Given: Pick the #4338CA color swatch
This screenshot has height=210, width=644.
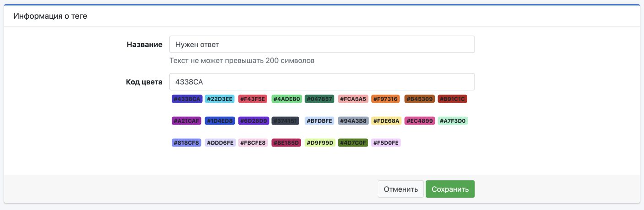Looking at the screenshot, I should point(187,99).
